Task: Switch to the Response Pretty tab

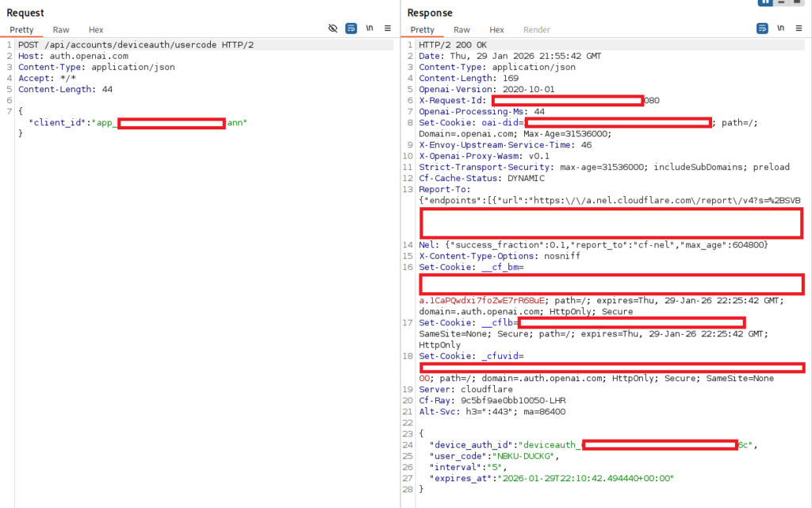Action: (423, 30)
